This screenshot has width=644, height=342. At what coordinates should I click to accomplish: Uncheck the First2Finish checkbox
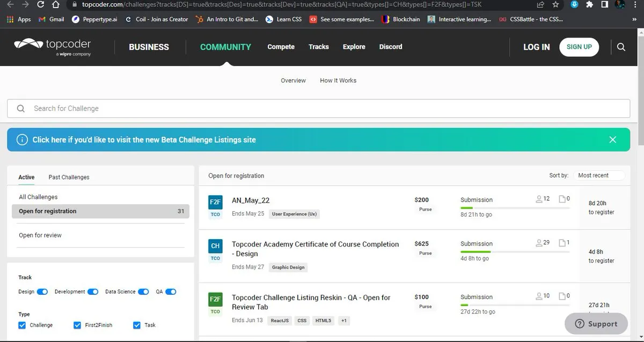pos(77,325)
